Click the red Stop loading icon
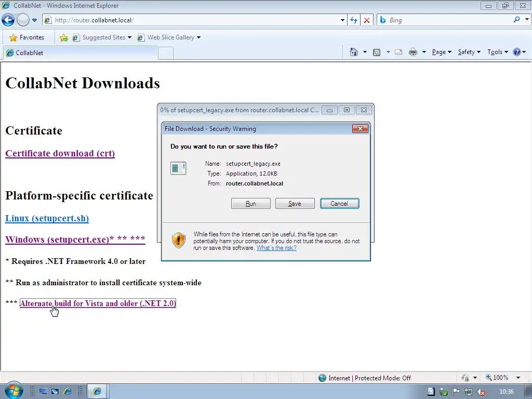 367,20
